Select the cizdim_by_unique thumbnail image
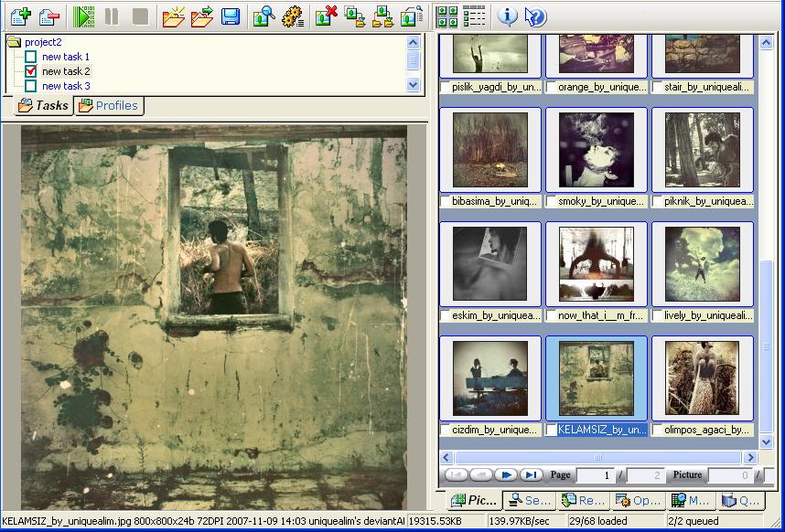 tap(490, 378)
